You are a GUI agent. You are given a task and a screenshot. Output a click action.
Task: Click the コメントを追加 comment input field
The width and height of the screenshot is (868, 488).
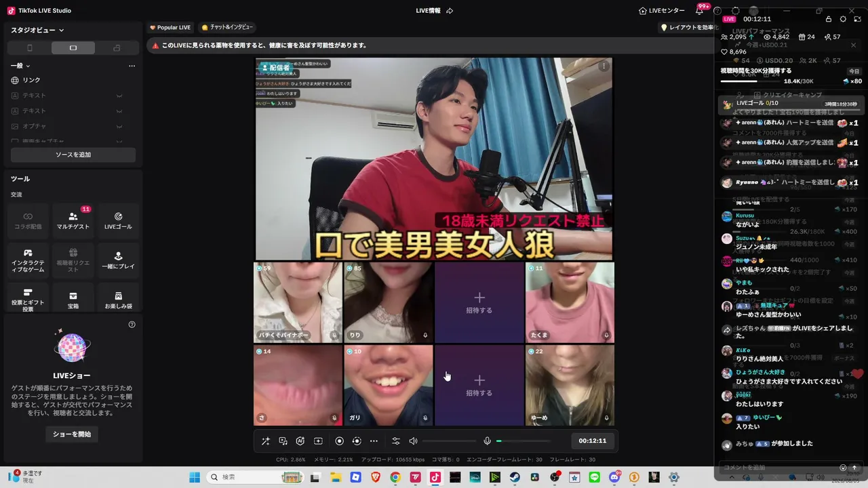click(x=779, y=468)
